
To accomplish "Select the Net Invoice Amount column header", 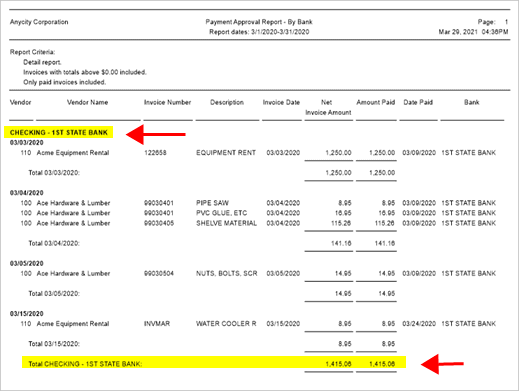I will click(328, 107).
